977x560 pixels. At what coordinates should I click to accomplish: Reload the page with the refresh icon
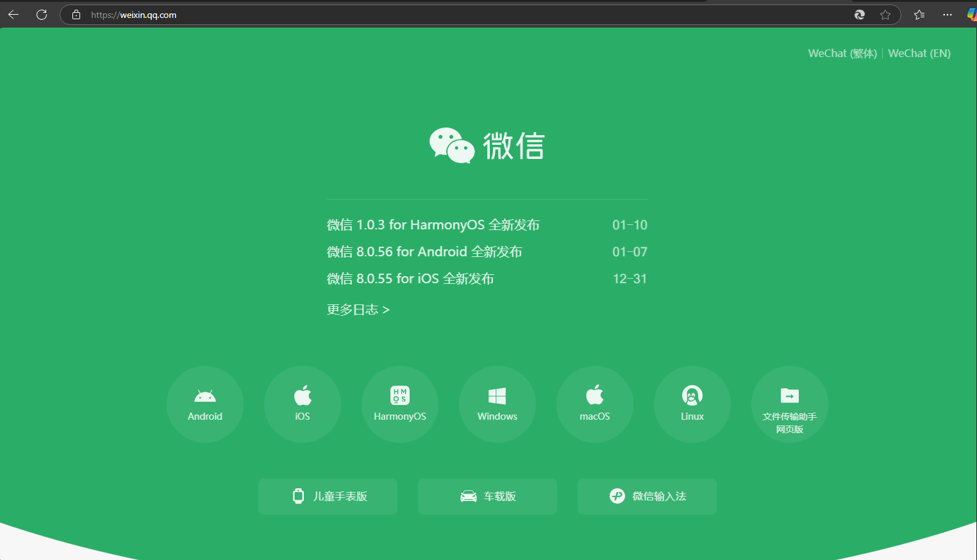[x=42, y=15]
